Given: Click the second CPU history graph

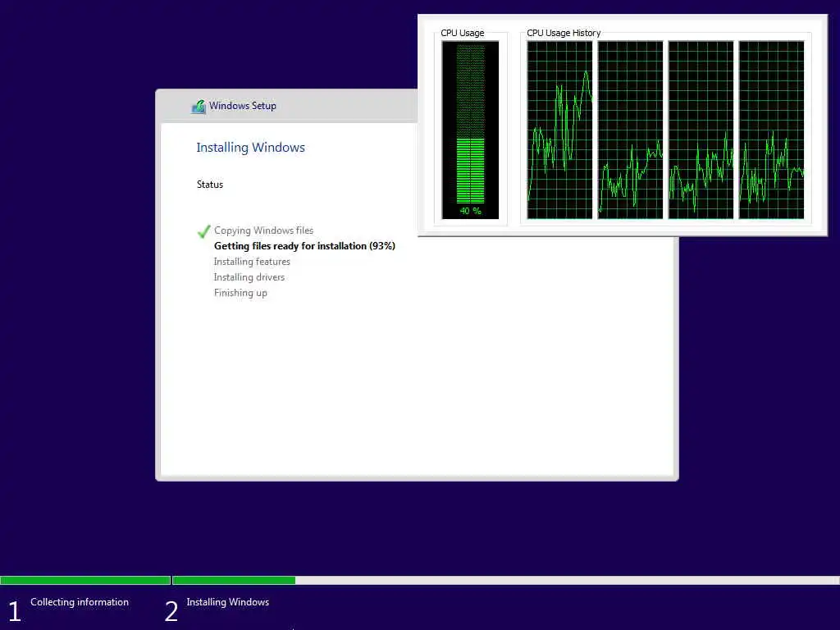Looking at the screenshot, I should (x=630, y=130).
